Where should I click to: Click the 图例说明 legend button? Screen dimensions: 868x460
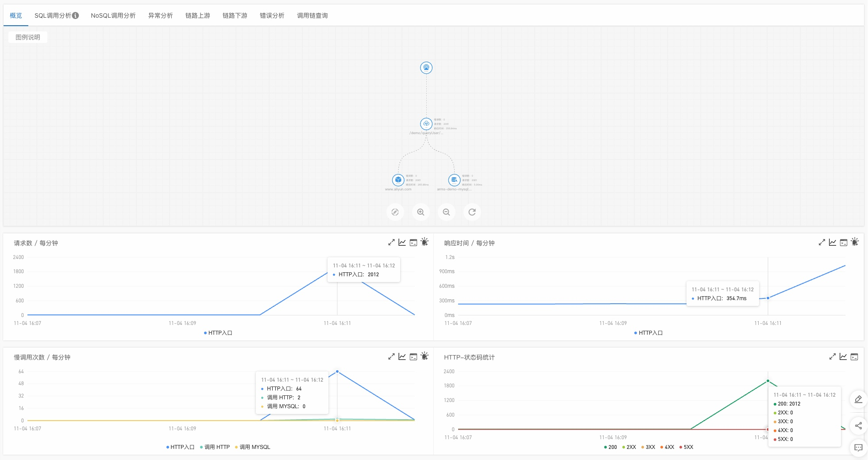28,37
